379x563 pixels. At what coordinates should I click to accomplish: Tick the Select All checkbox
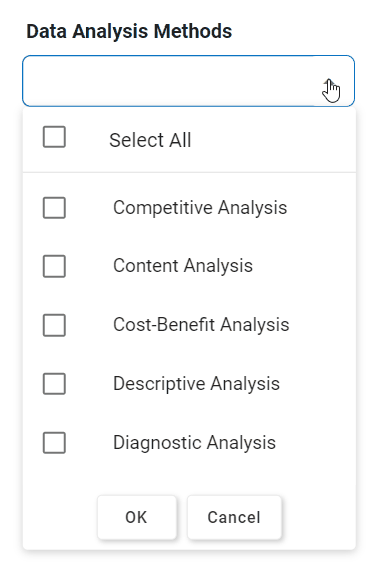click(54, 137)
